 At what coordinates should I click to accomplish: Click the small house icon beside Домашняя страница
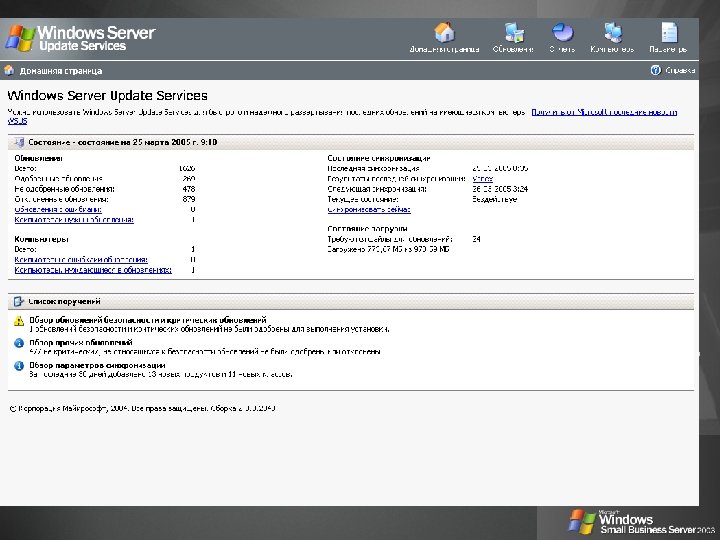(10, 71)
